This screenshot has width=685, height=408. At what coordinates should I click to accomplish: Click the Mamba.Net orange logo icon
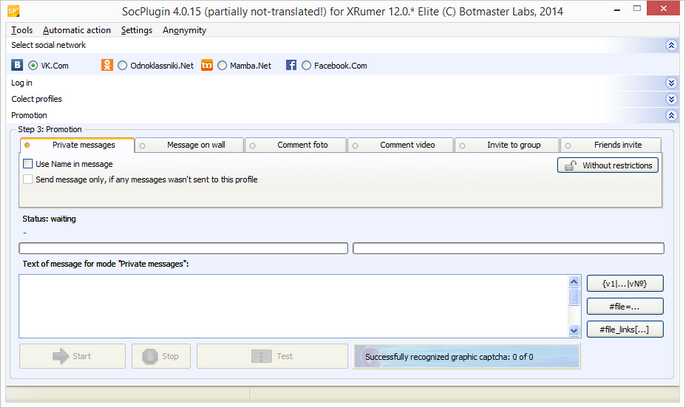coord(207,66)
